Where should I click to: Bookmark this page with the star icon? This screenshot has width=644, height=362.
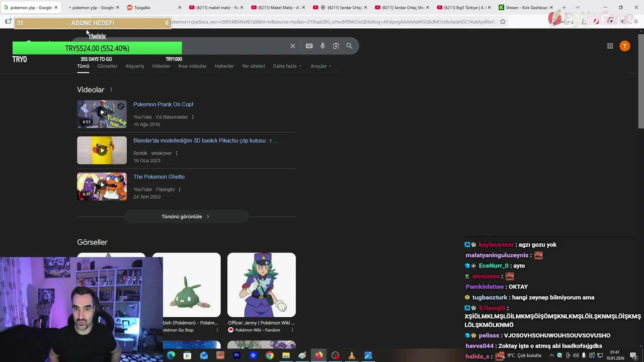(x=503, y=22)
